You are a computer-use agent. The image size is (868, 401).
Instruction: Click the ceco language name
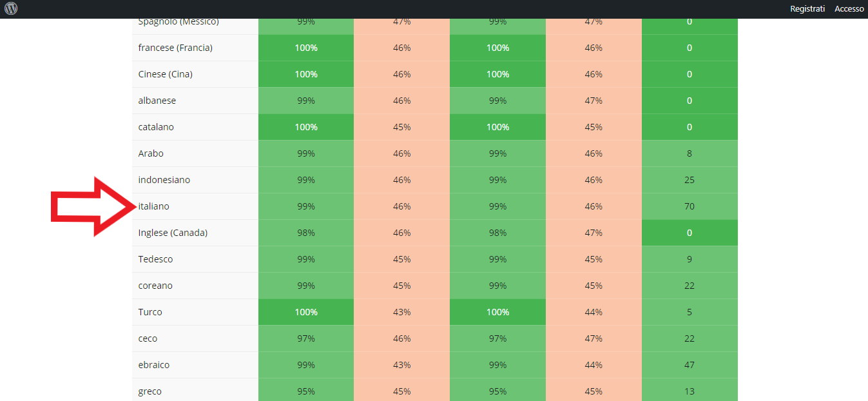point(148,338)
